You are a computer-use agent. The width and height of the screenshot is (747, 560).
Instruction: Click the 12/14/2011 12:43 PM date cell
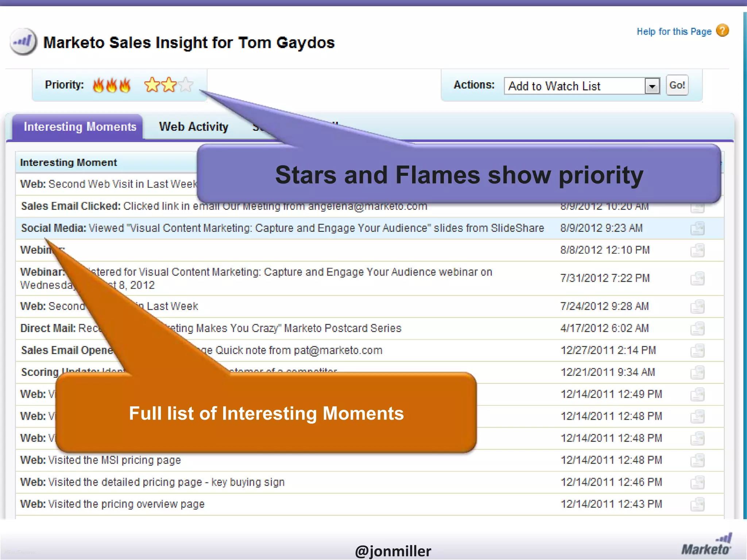(x=611, y=504)
